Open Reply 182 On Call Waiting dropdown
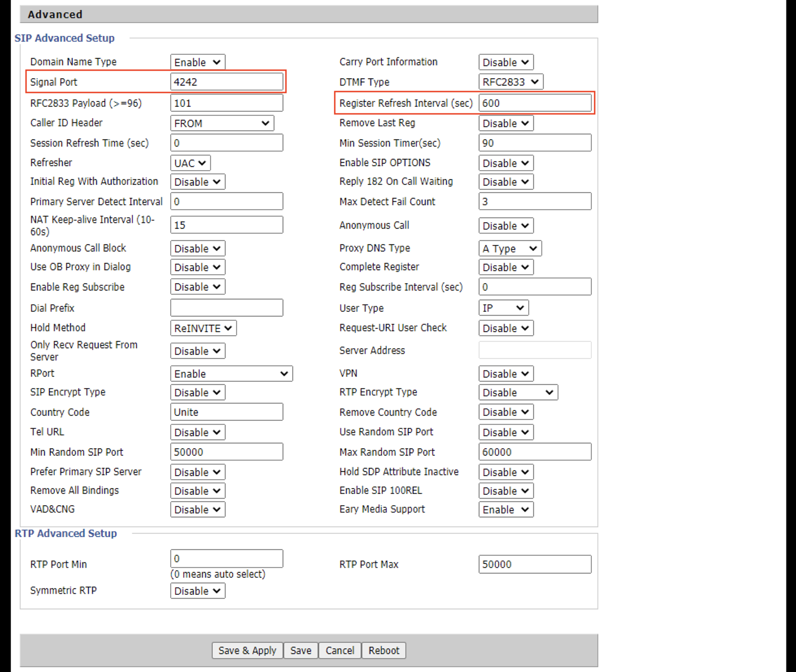796x672 pixels. [x=506, y=182]
